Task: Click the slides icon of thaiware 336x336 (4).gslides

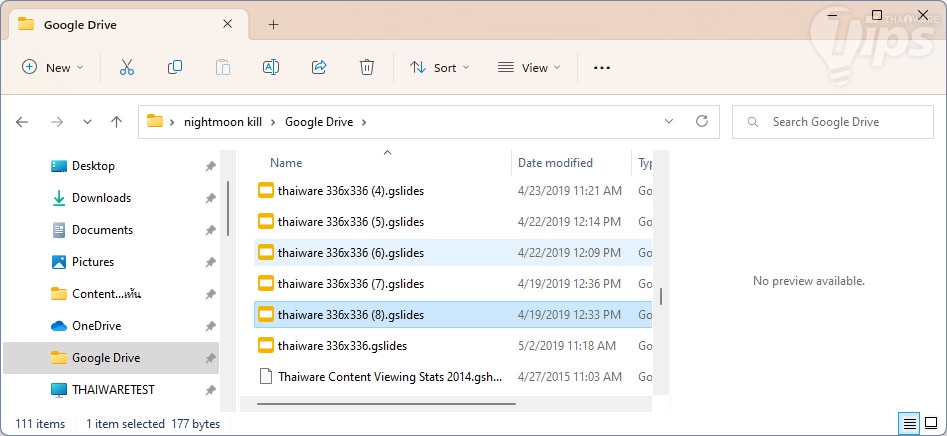Action: (x=266, y=191)
